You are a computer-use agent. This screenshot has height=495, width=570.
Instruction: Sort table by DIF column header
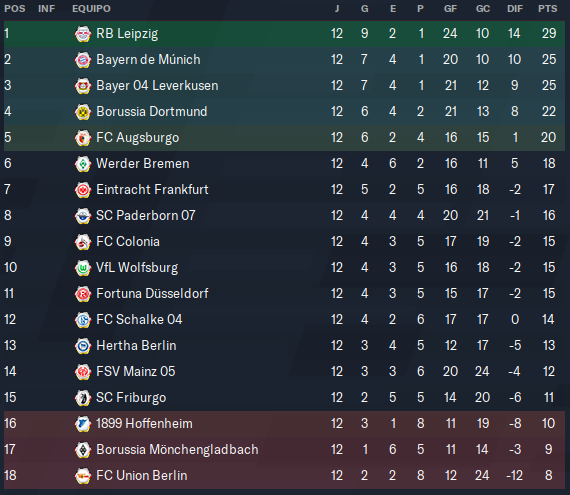[x=515, y=9]
